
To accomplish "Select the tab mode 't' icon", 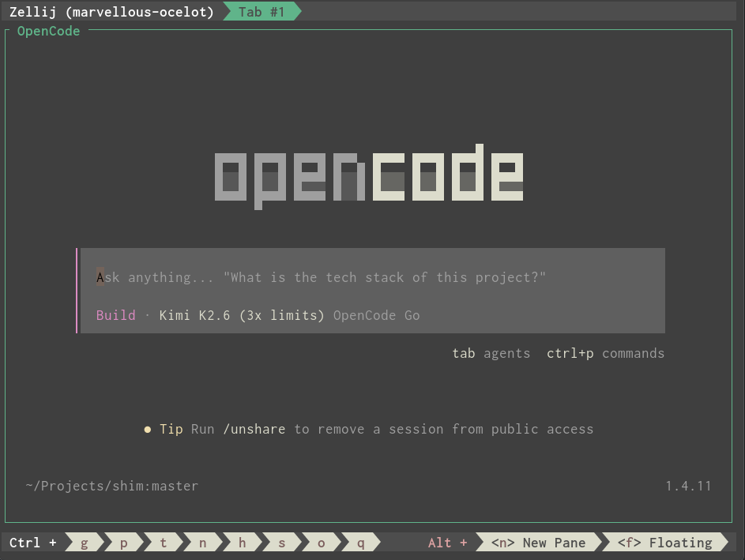I will coord(163,543).
